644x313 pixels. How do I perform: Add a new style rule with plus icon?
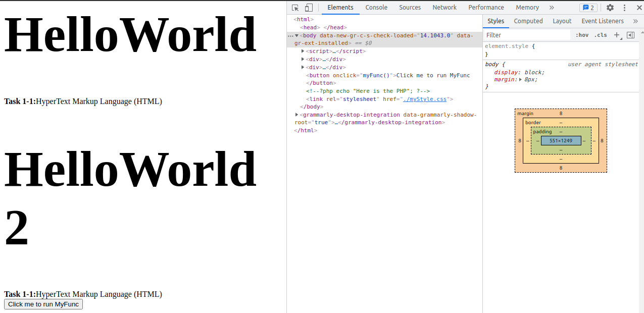point(616,35)
